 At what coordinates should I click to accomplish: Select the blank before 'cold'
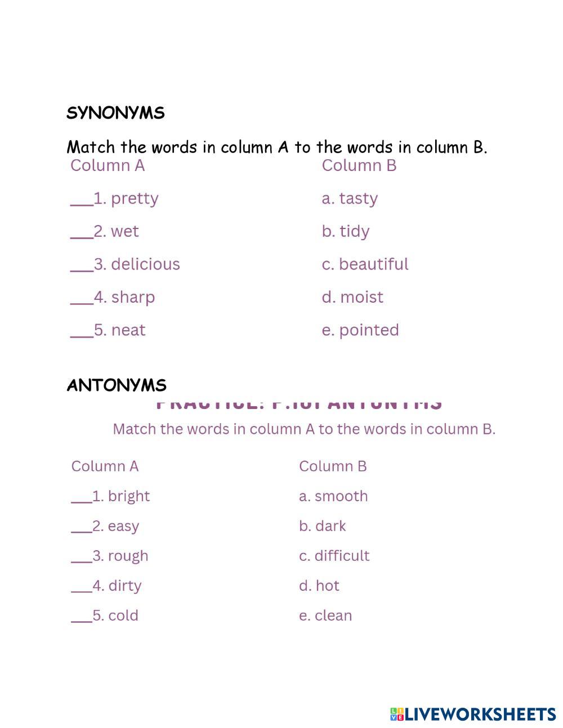82,616
